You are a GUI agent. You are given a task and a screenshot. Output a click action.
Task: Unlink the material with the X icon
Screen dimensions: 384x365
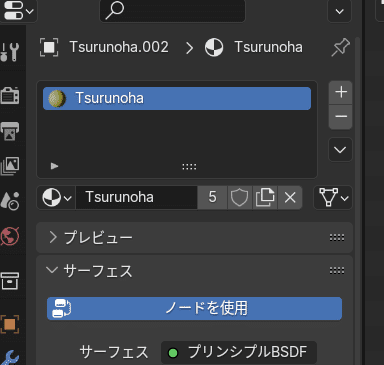click(290, 198)
